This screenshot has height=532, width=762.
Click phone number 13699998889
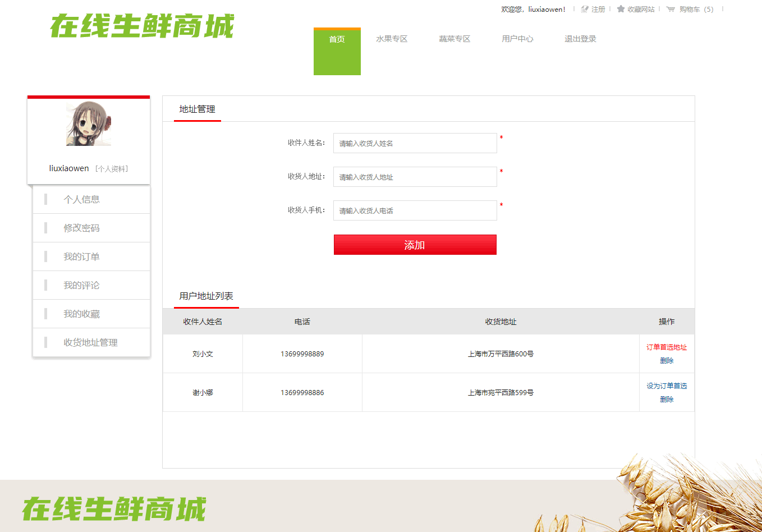[302, 354]
